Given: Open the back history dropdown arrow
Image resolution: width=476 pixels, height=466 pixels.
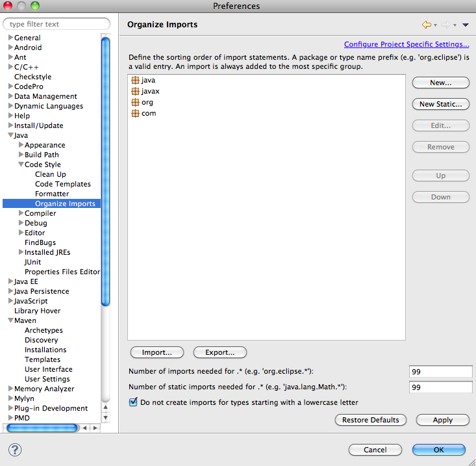Looking at the screenshot, I should pos(435,25).
